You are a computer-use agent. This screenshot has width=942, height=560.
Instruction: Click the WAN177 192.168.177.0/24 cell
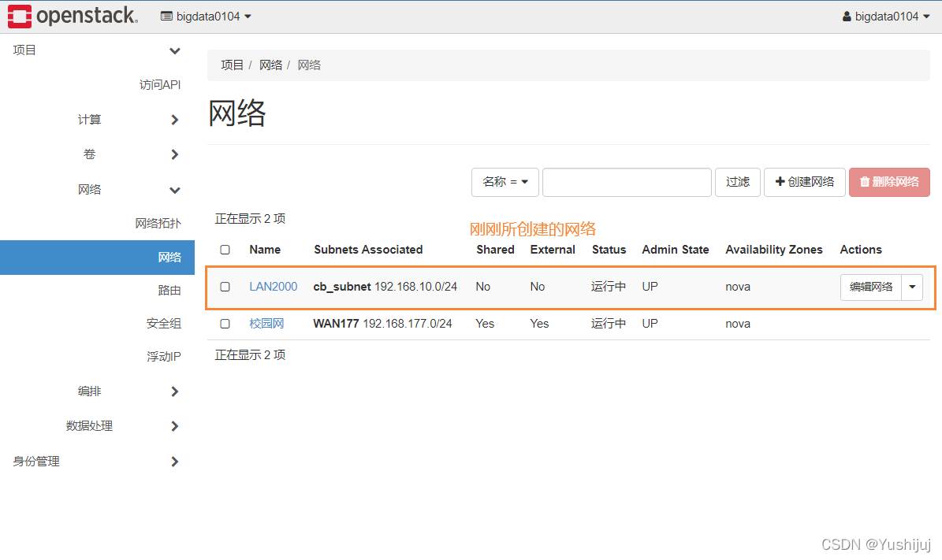point(382,324)
